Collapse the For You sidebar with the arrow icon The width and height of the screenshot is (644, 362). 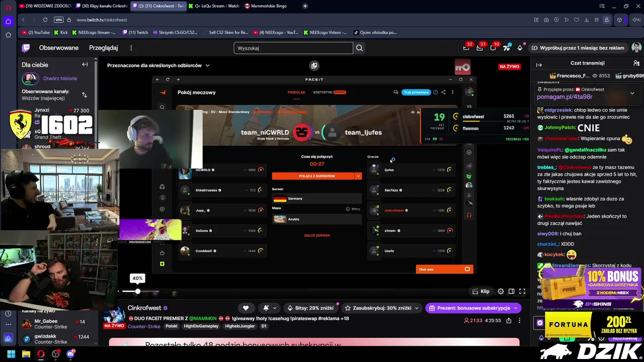click(85, 64)
